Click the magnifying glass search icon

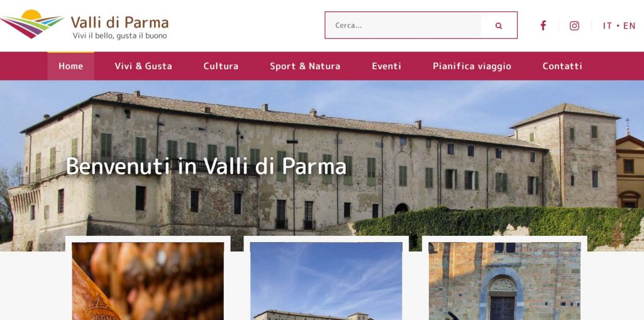coord(499,26)
